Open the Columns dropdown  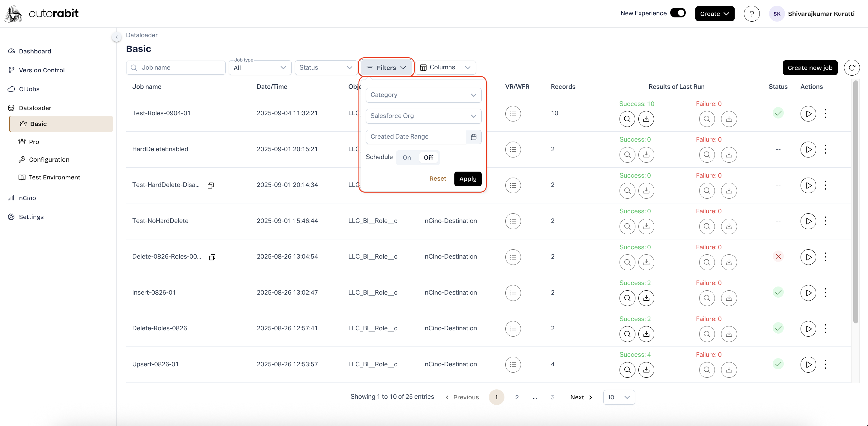click(445, 67)
